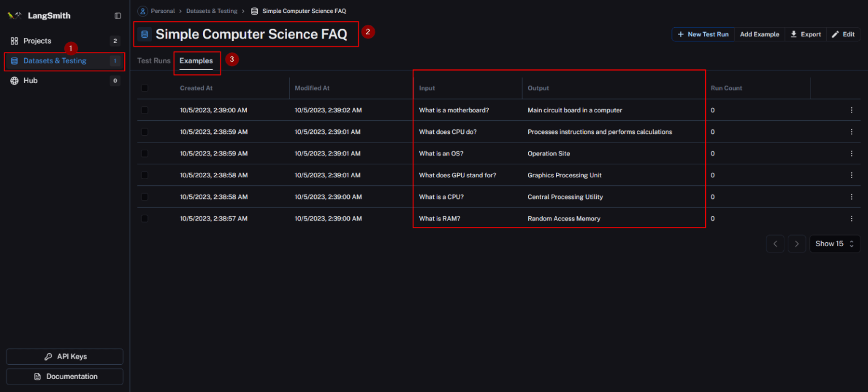This screenshot has height=392, width=868.
Task: Open the Hub globe icon
Action: coord(15,81)
